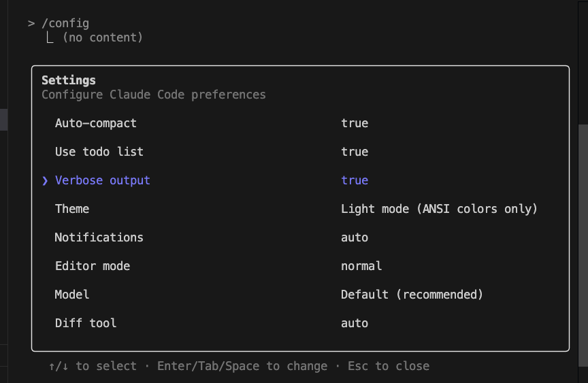This screenshot has height=383, width=588.
Task: Click the selection arrow beside Verbose output
Action: coord(45,180)
